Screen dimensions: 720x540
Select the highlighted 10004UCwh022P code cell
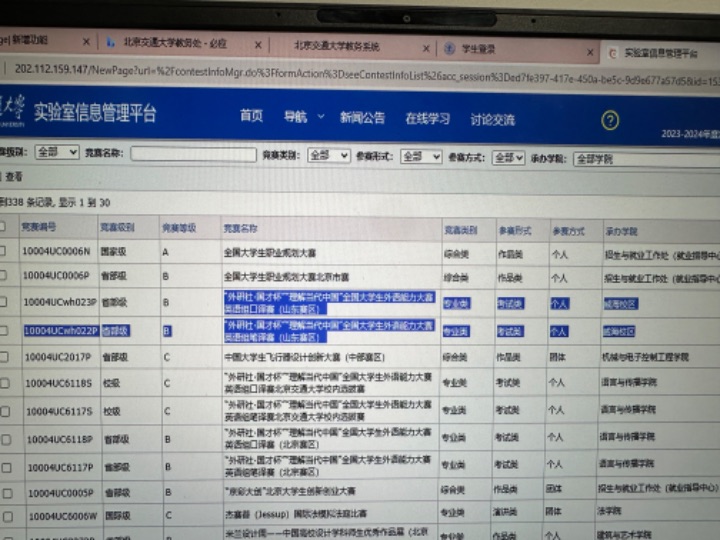pos(61,331)
